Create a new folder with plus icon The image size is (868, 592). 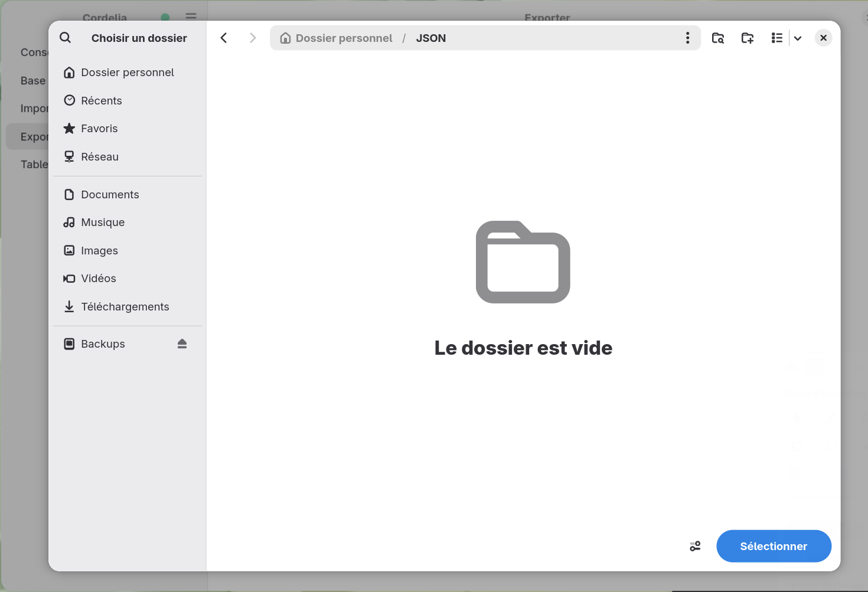[748, 38]
